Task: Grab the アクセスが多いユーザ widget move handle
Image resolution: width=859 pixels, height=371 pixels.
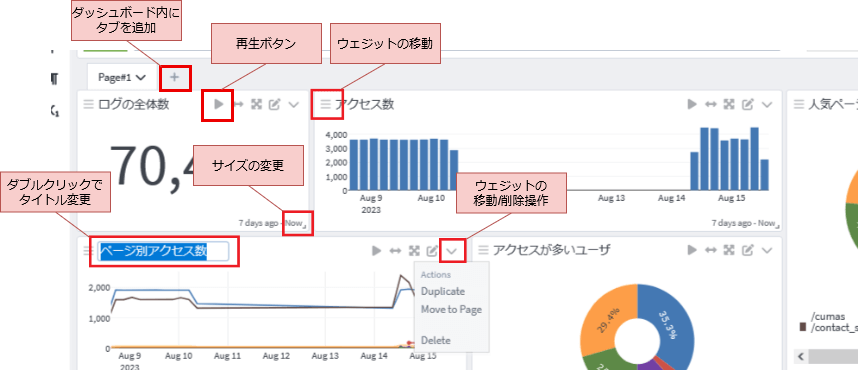Action: [483, 250]
